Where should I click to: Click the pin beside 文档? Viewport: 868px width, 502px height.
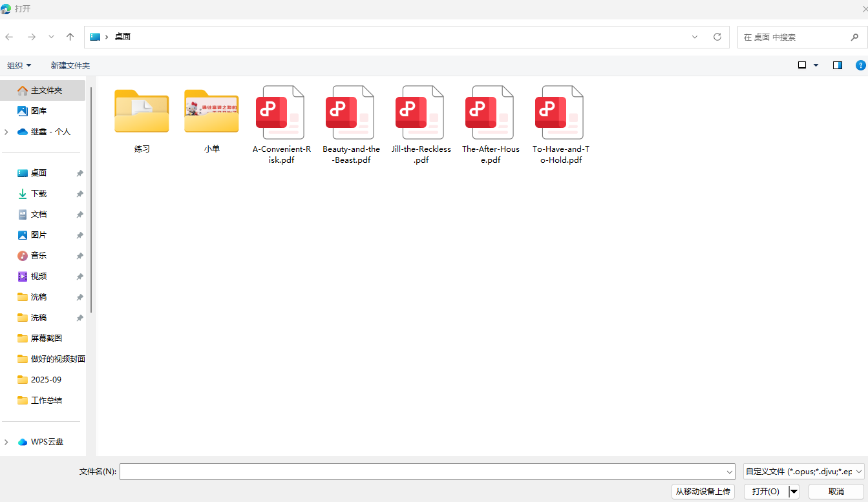(79, 214)
